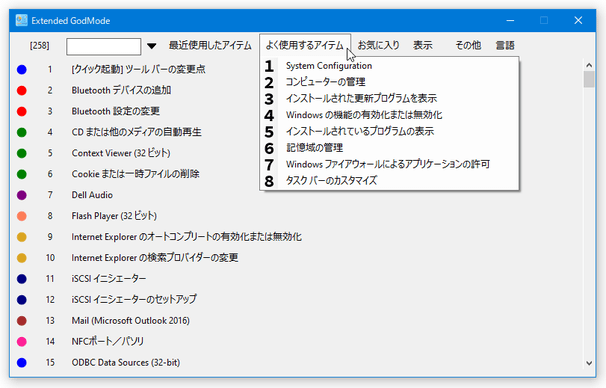Click the vertical scrollbar thumb
606x388 pixels.
(589, 79)
